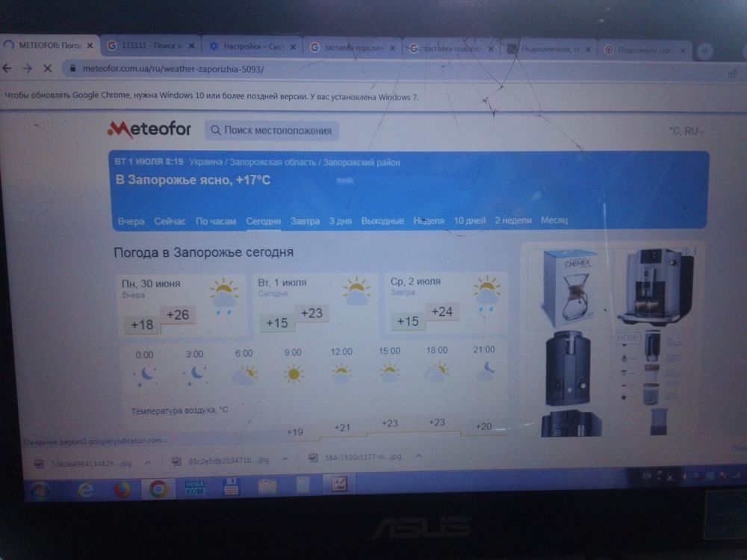The width and height of the screenshot is (747, 560).
Task: Select the Завтра forecast tab
Action: tap(305, 221)
